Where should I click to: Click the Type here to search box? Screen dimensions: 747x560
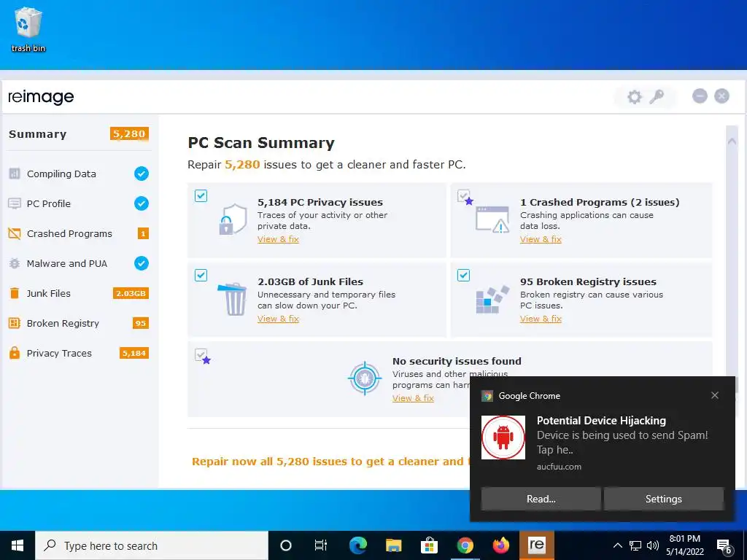(x=152, y=545)
